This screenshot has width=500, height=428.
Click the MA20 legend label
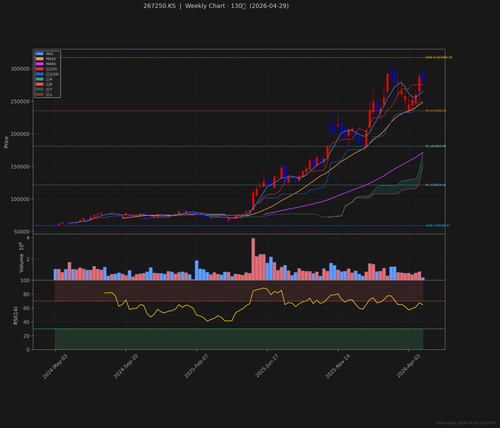click(50, 59)
